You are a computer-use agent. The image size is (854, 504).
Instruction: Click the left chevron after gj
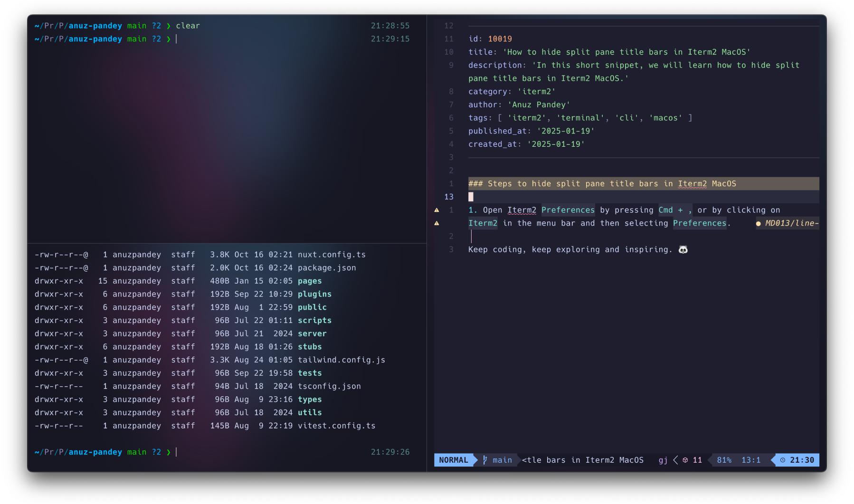tap(675, 460)
